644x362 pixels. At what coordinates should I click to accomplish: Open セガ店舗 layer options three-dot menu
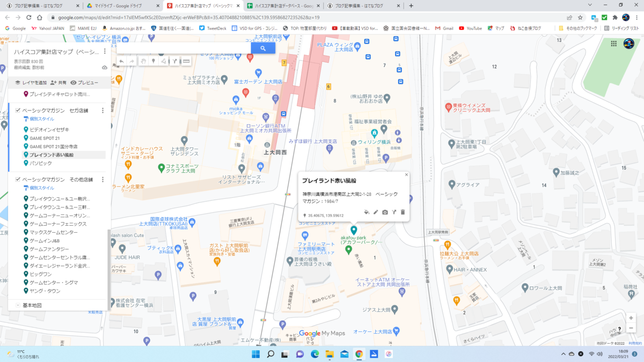(x=103, y=110)
